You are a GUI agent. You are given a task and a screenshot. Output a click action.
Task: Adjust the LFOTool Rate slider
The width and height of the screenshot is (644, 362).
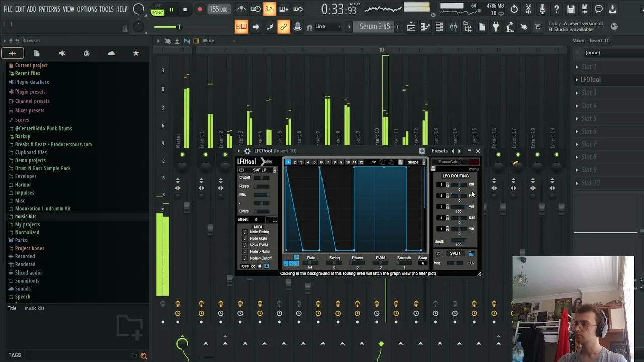coord(311,263)
